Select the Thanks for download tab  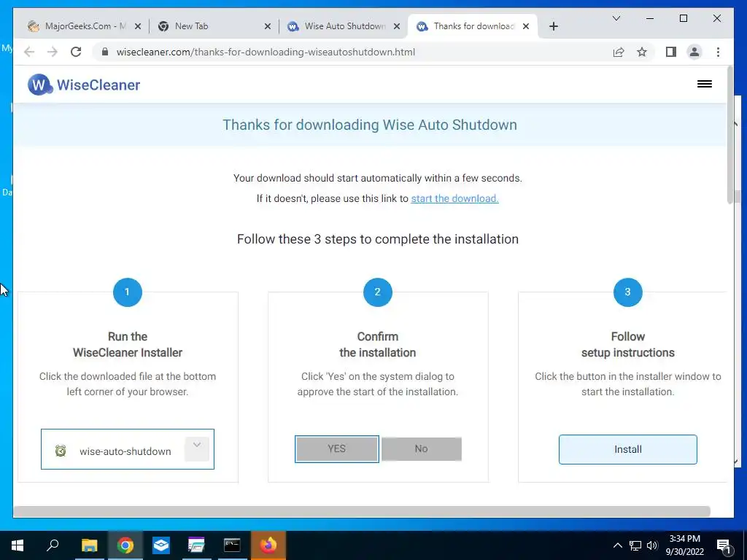coord(473,26)
